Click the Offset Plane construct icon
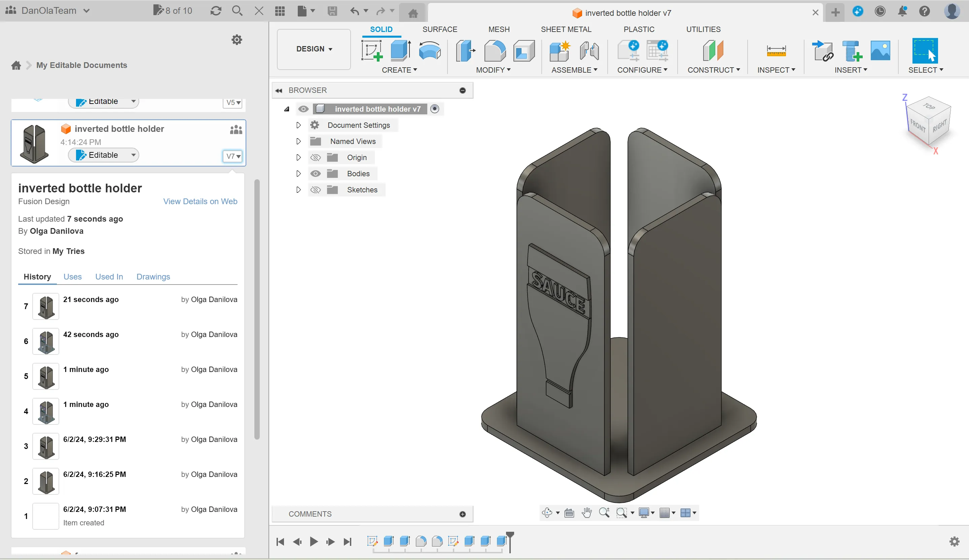This screenshot has height=560, width=969. click(713, 51)
